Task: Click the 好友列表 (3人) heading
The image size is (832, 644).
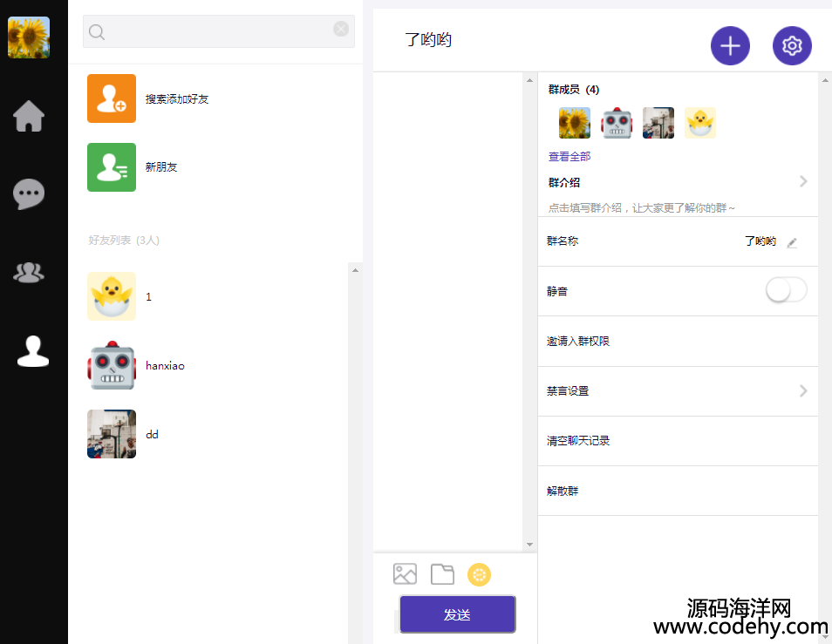Action: click(124, 241)
